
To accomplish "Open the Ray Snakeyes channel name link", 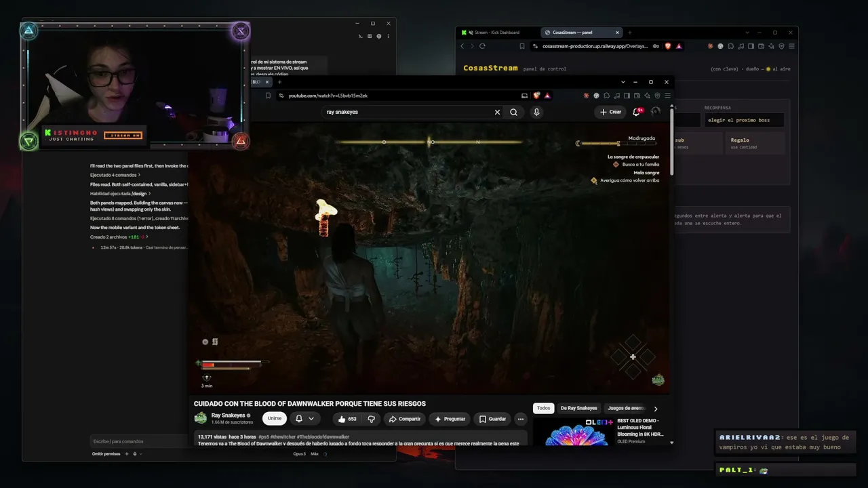I will pyautogui.click(x=229, y=415).
